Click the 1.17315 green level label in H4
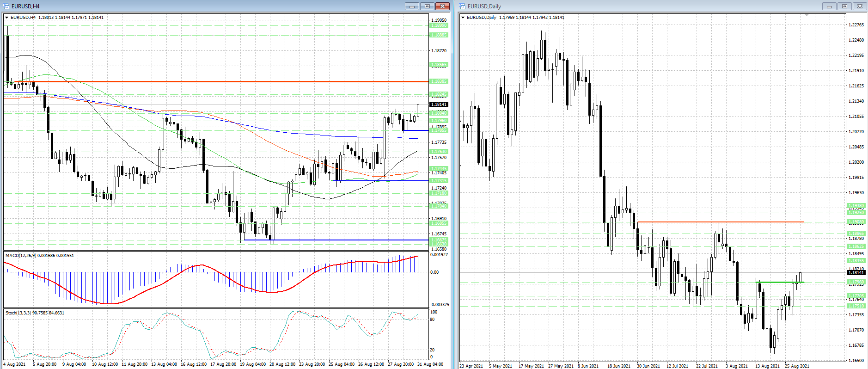 pos(439,181)
